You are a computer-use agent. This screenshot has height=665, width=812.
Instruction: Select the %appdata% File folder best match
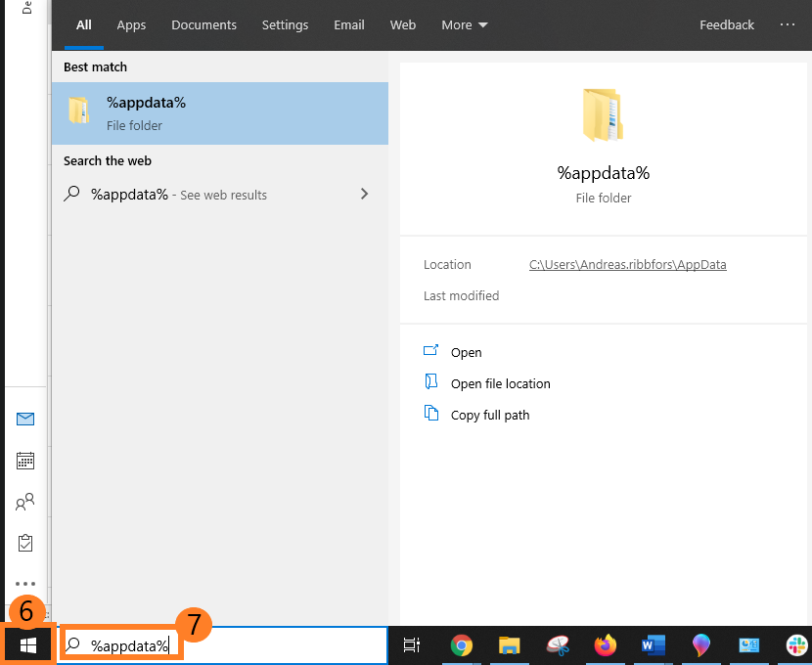[220, 113]
